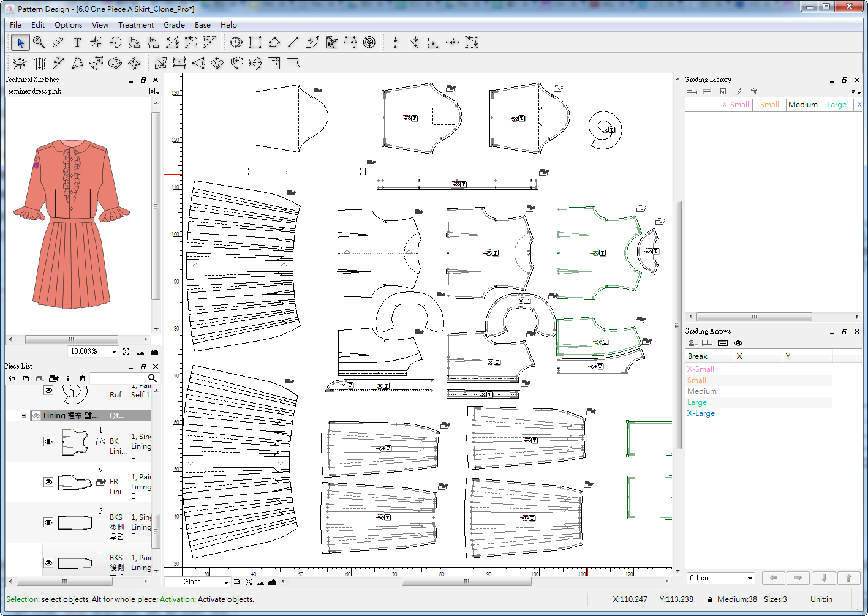Click the Medium size column header

(802, 105)
